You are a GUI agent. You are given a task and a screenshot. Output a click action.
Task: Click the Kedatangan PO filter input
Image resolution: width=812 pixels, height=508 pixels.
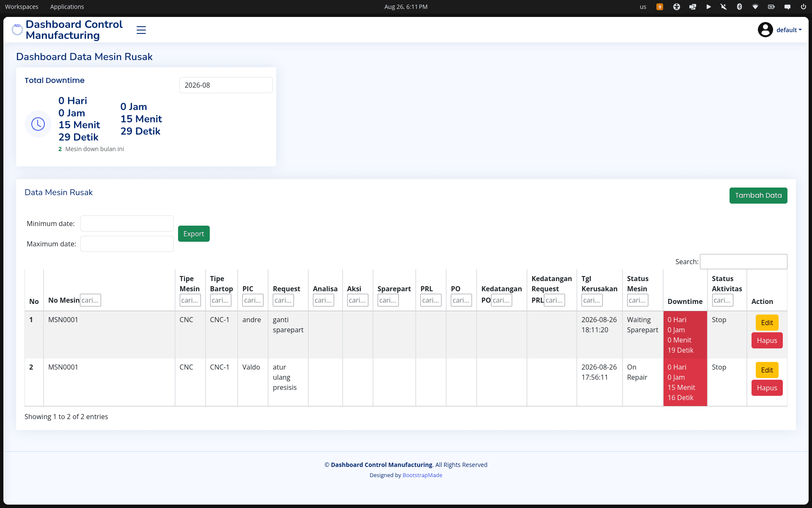coord(502,300)
